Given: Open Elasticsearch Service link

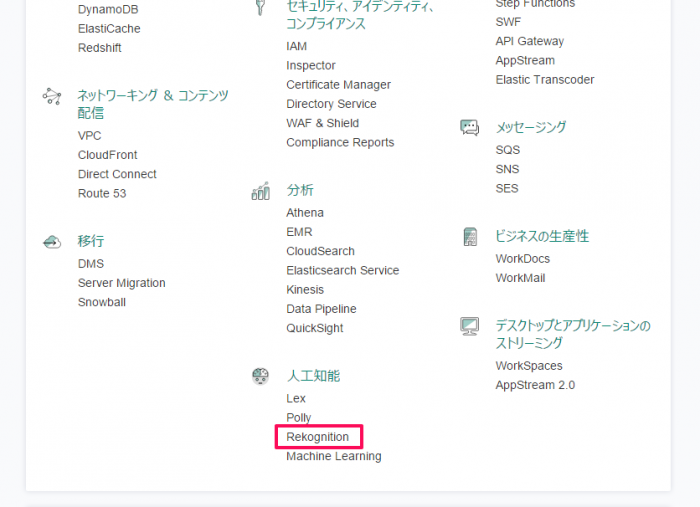Looking at the screenshot, I should 342,270.
